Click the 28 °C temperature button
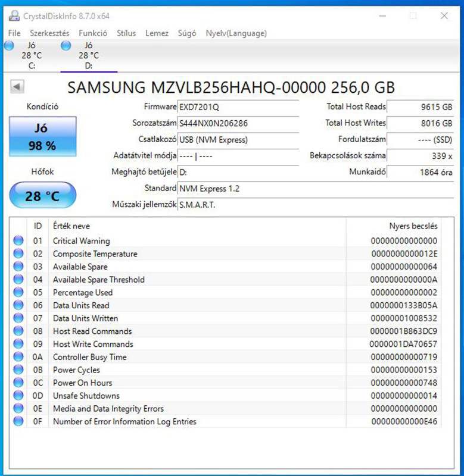Screen dimensions: 464x476 pos(42,195)
